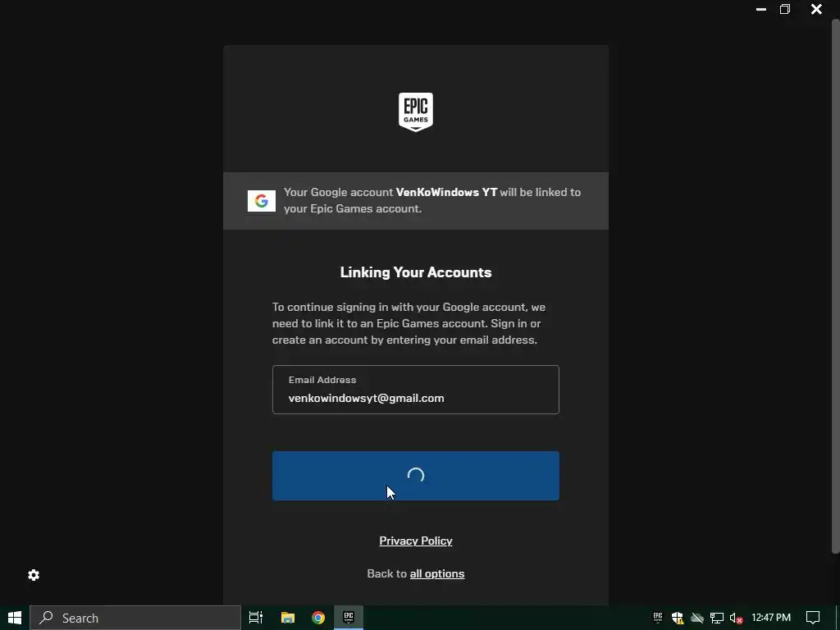Open File Explorer from taskbar

pyautogui.click(x=288, y=618)
